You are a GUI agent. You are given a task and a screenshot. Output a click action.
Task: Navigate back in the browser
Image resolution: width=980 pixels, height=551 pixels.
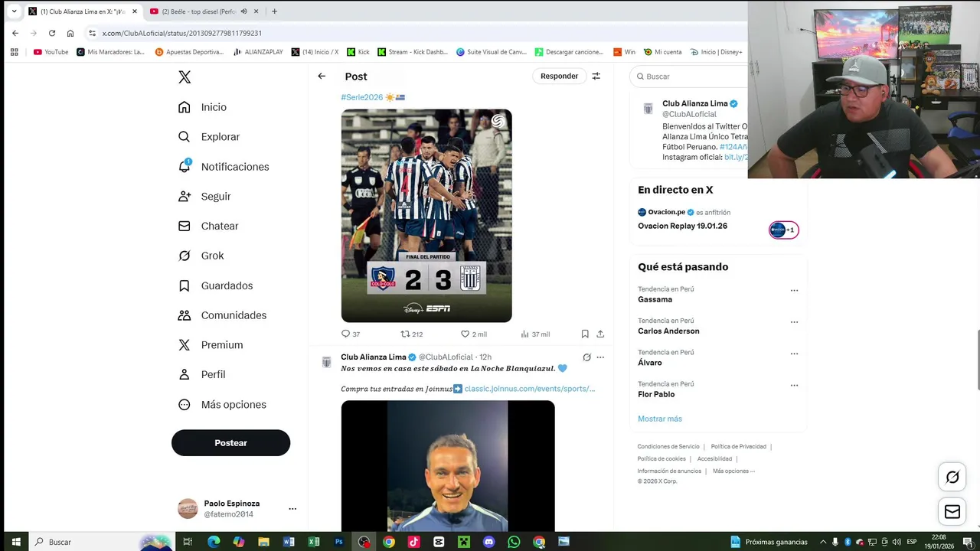pyautogui.click(x=15, y=33)
